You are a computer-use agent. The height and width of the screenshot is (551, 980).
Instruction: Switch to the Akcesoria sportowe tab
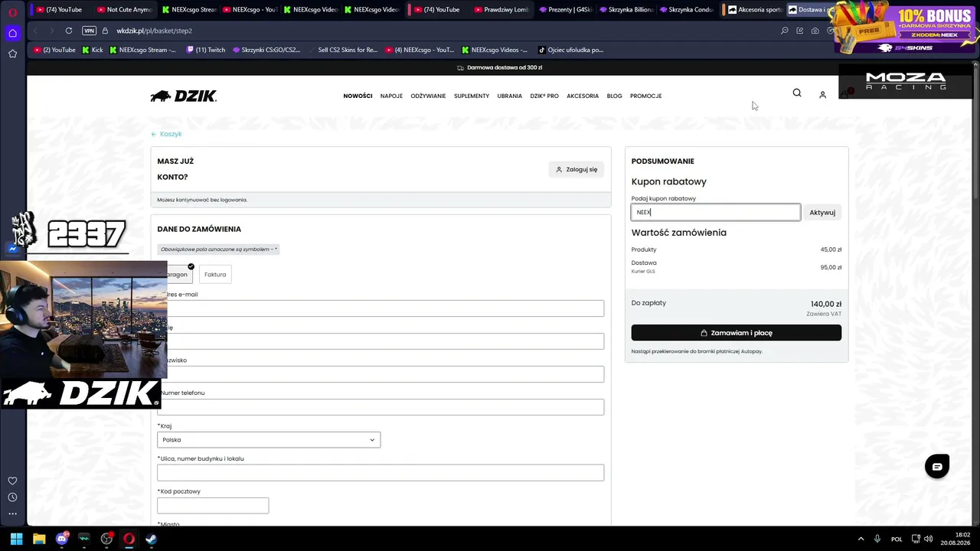coord(755,10)
